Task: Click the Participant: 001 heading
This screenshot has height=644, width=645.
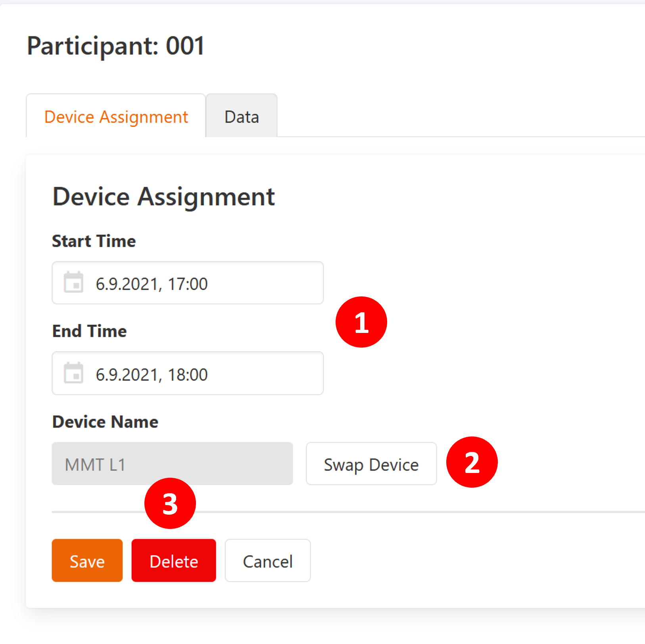Action: pyautogui.click(x=116, y=46)
